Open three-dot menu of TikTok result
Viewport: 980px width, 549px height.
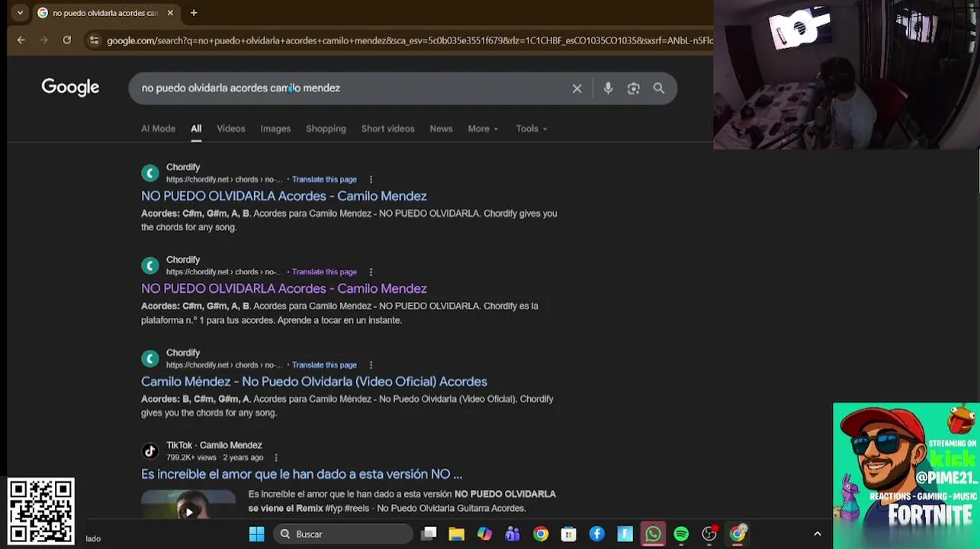[276, 457]
